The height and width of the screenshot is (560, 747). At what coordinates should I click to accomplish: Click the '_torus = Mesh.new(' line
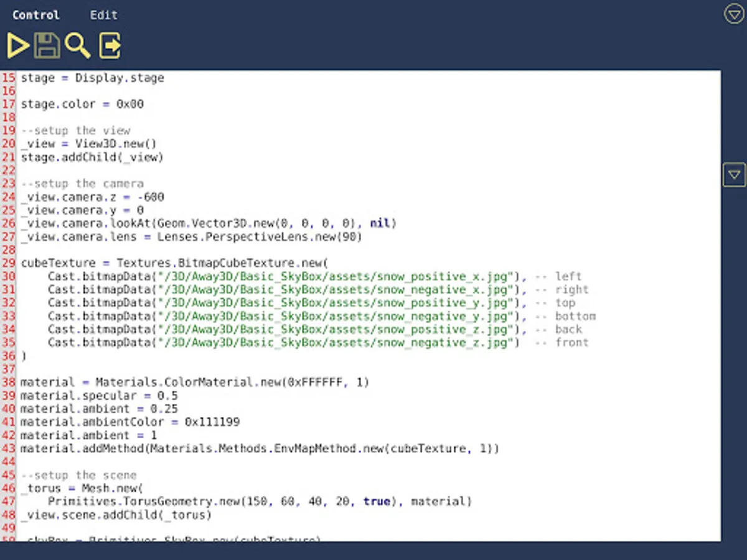(82, 488)
